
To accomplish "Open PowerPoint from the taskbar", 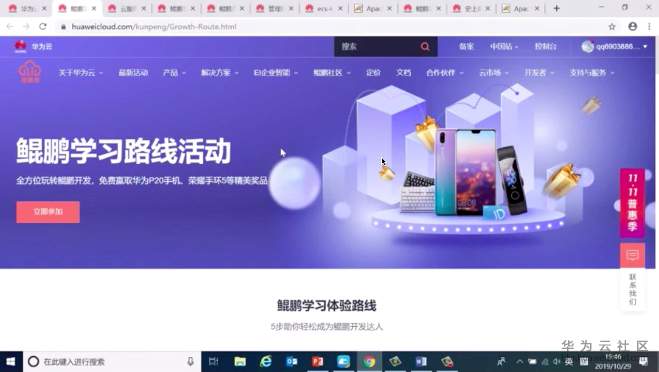I will click(317, 361).
